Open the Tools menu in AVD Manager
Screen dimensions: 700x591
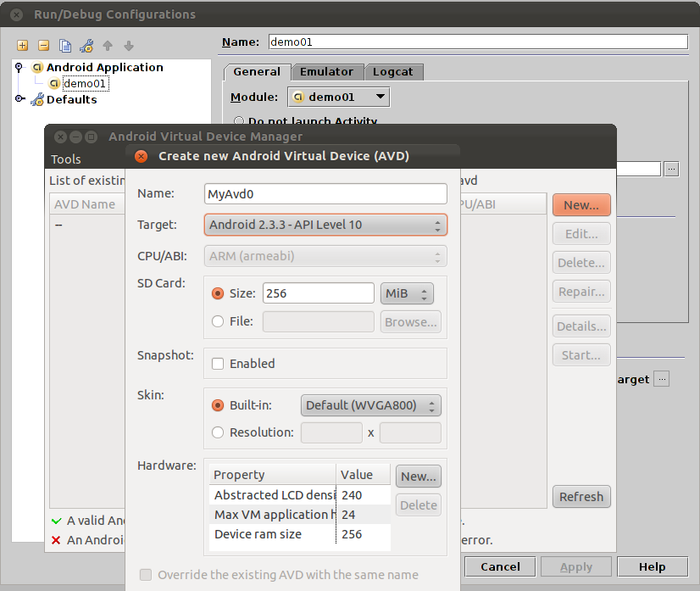pos(65,159)
